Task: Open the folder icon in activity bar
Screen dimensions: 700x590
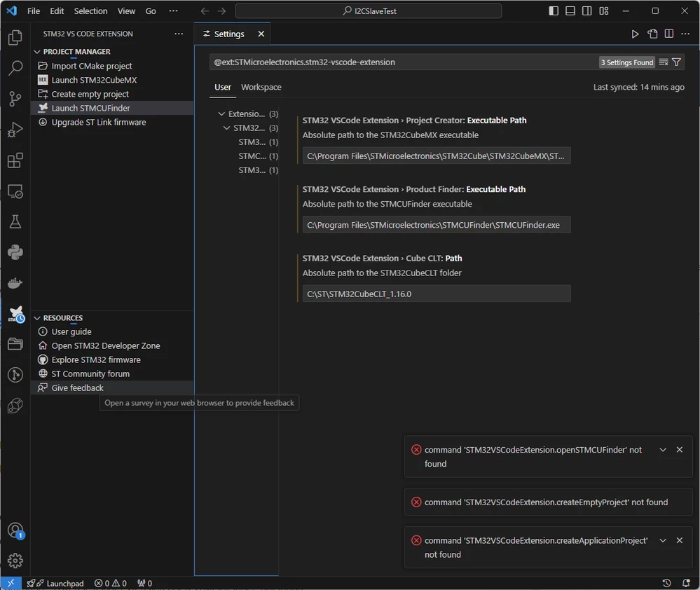Action: point(15,343)
